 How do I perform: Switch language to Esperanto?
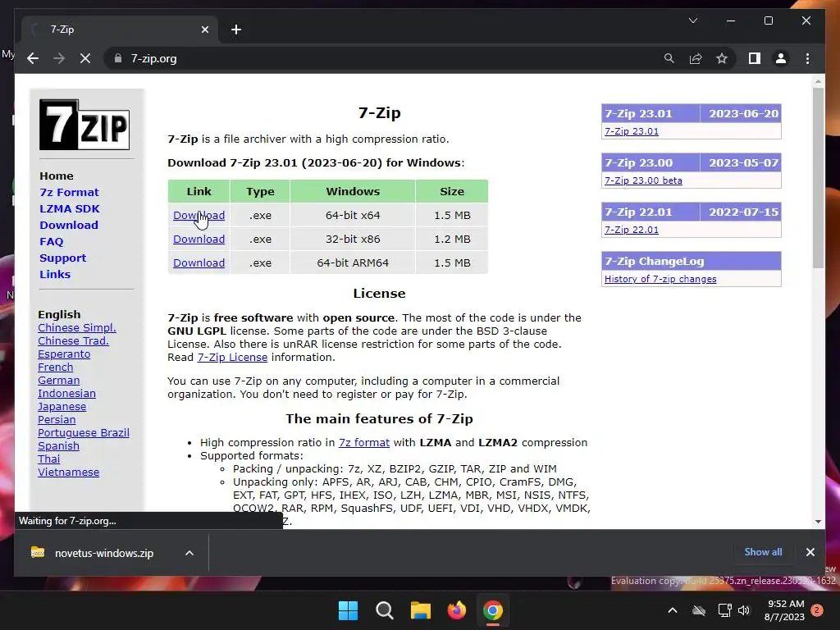click(x=64, y=354)
